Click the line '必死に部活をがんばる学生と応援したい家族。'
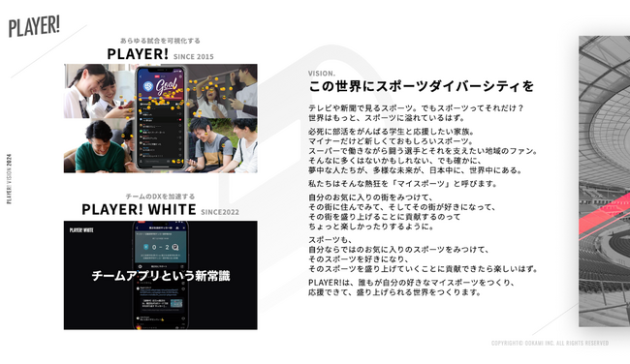This screenshot has width=630, height=364. [x=392, y=132]
